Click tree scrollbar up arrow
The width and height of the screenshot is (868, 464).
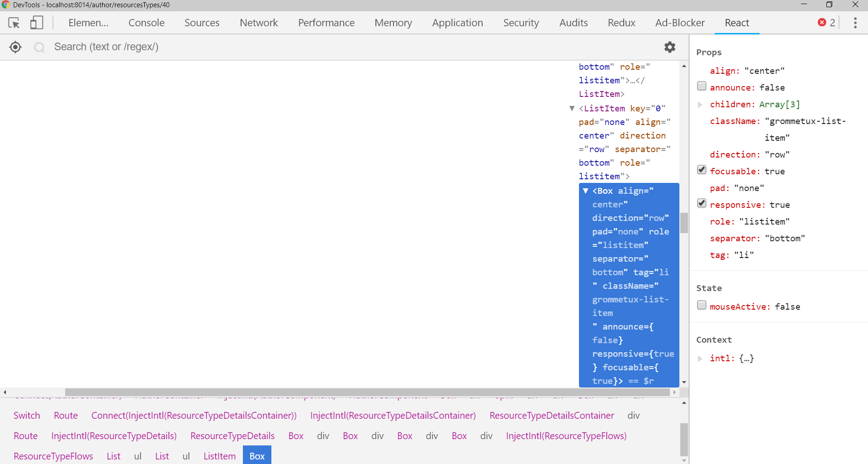684,66
